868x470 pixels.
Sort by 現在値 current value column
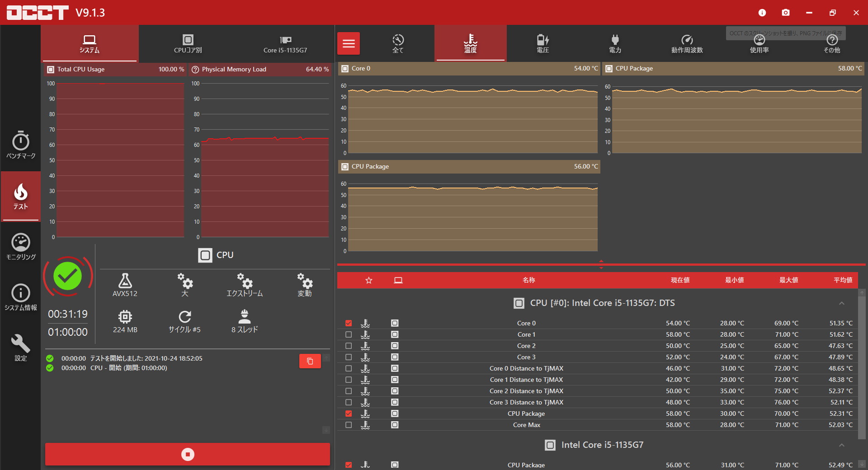tap(680, 280)
